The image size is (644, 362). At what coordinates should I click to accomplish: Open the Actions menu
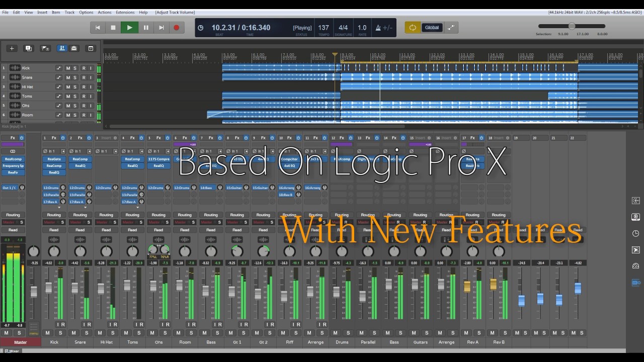pos(105,12)
